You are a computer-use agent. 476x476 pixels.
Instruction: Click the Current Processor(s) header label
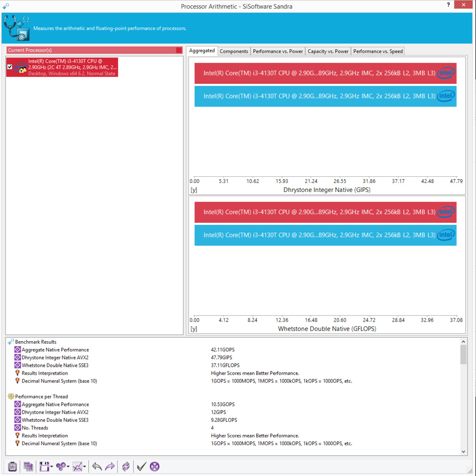tap(30, 50)
